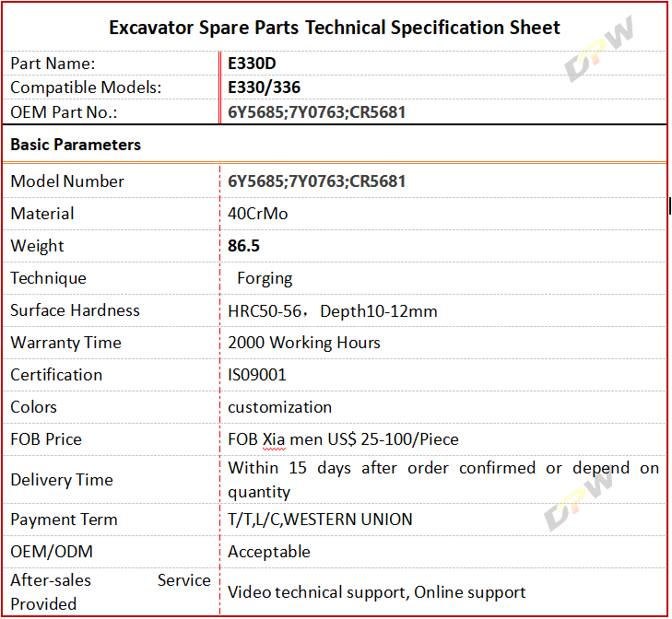Click the certification value IS09001
The width and height of the screenshot is (672, 619).
click(256, 375)
